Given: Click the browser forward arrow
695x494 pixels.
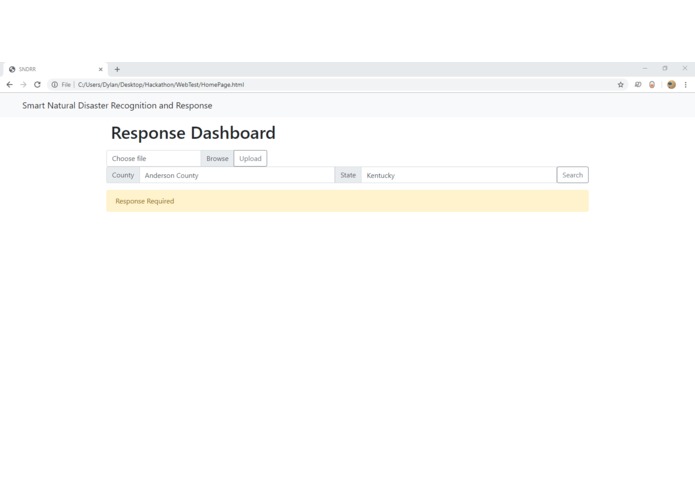Looking at the screenshot, I should coord(23,85).
